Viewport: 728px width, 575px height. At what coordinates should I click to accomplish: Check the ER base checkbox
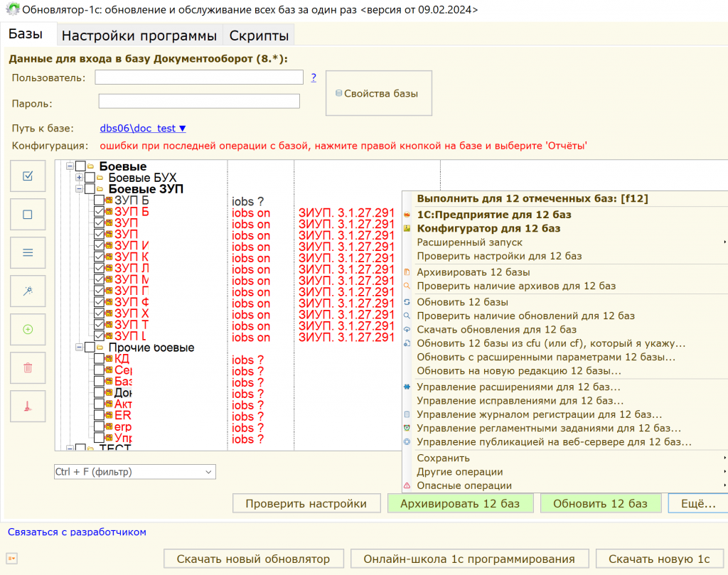(99, 415)
